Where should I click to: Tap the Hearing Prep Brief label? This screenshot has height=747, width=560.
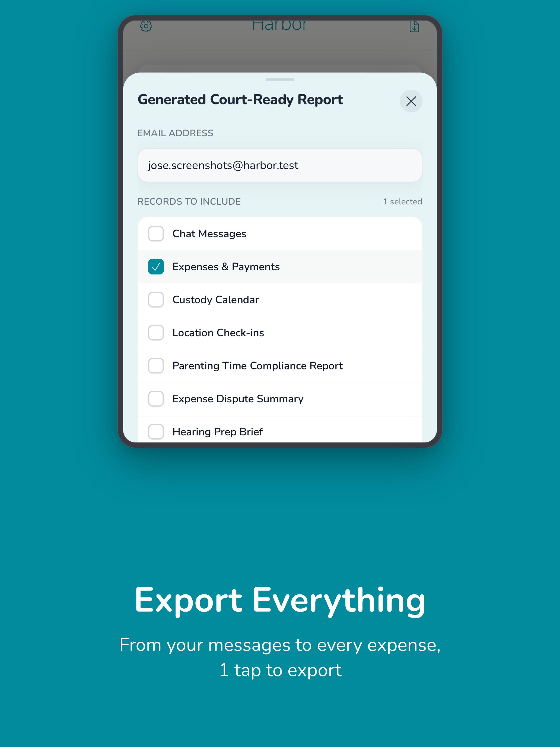point(217,432)
